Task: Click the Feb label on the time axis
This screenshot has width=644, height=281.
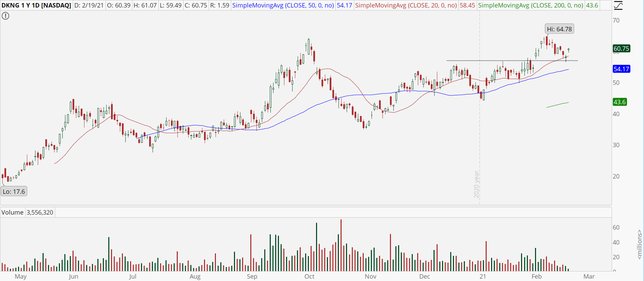Action: [x=537, y=277]
